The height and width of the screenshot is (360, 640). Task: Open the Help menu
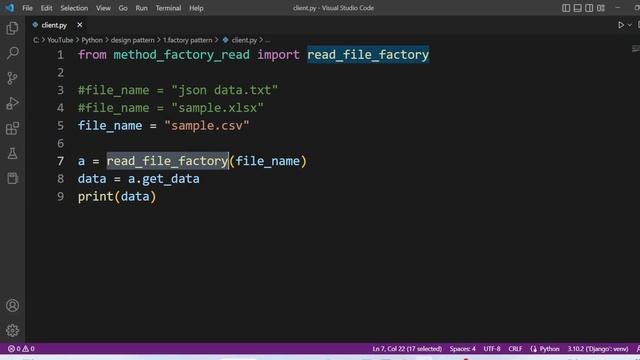pyautogui.click(x=196, y=8)
